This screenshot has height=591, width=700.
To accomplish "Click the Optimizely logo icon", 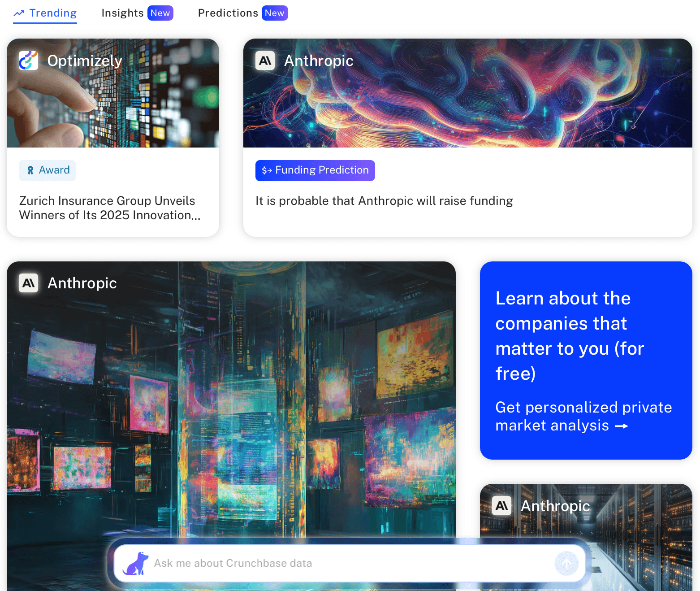I will 28,61.
